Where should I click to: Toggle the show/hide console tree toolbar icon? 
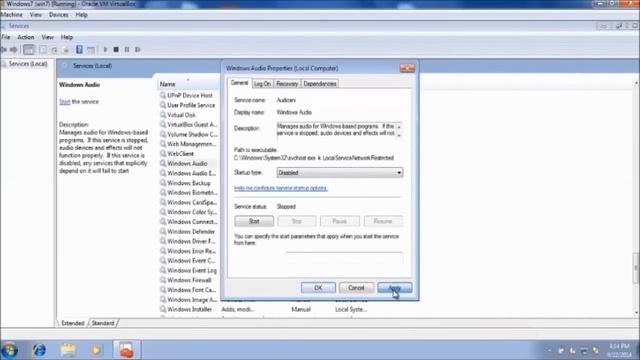click(x=29, y=50)
